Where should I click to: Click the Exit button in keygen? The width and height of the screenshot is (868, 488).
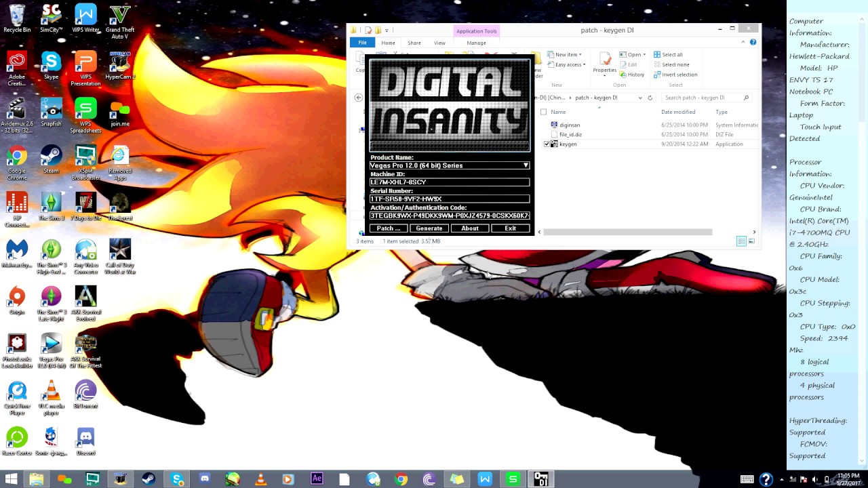(x=511, y=228)
